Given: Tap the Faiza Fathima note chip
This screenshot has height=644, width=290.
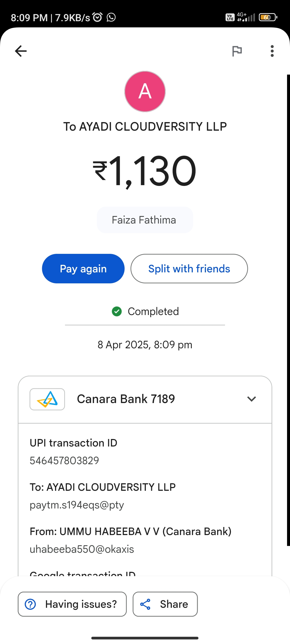Looking at the screenshot, I should [145, 220].
